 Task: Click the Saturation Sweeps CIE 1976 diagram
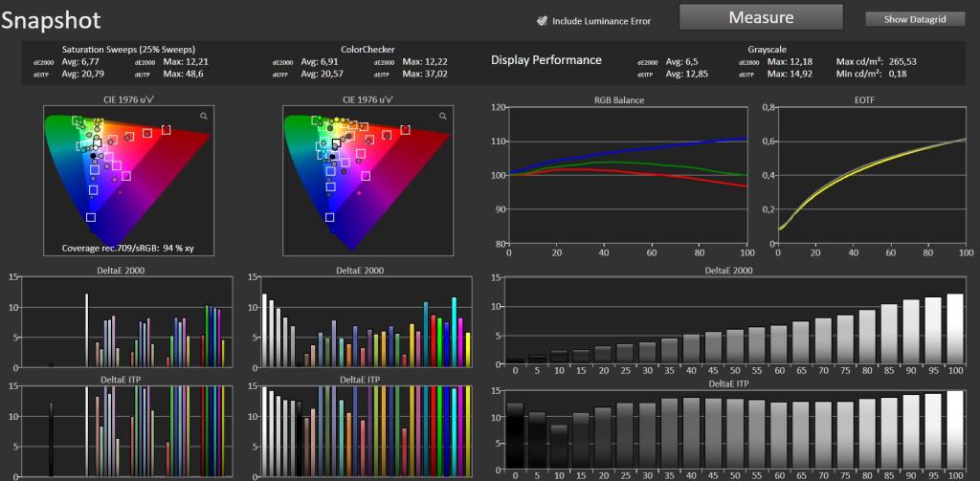pyautogui.click(x=127, y=180)
